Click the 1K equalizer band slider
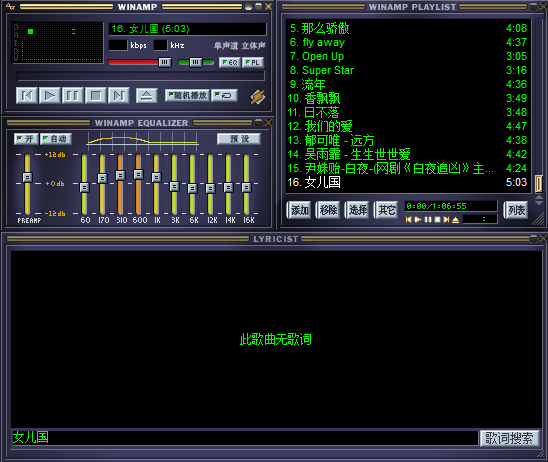This screenshot has width=548, height=462. point(156,178)
